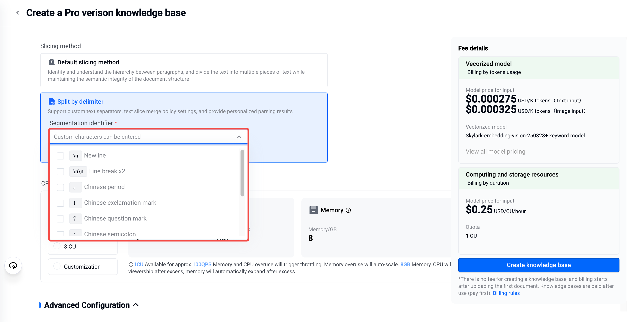Click the \n\n line break symbol badge
The height and width of the screenshot is (322, 644).
point(78,171)
